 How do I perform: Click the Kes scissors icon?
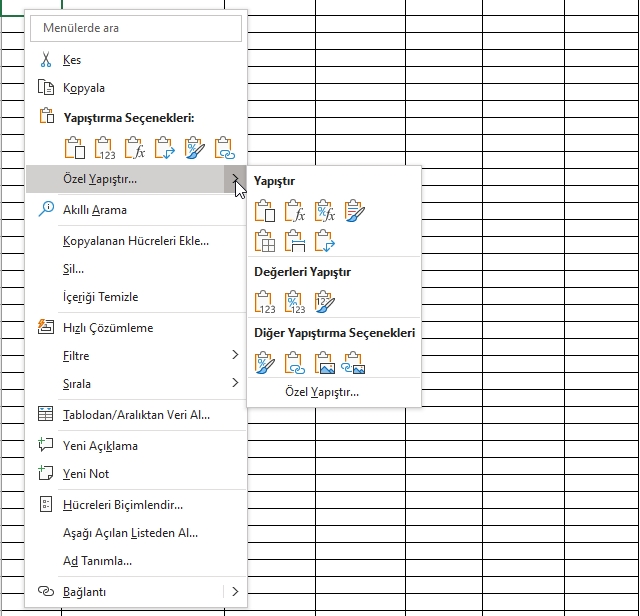pos(46,60)
